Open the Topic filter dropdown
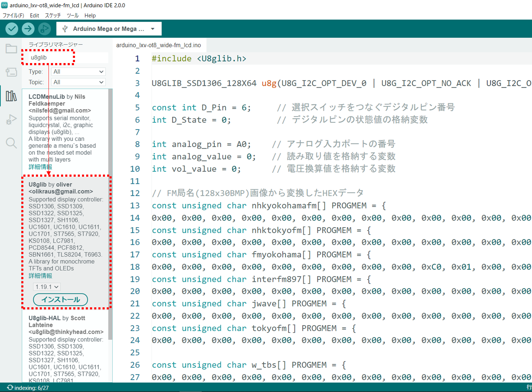 pyautogui.click(x=78, y=82)
